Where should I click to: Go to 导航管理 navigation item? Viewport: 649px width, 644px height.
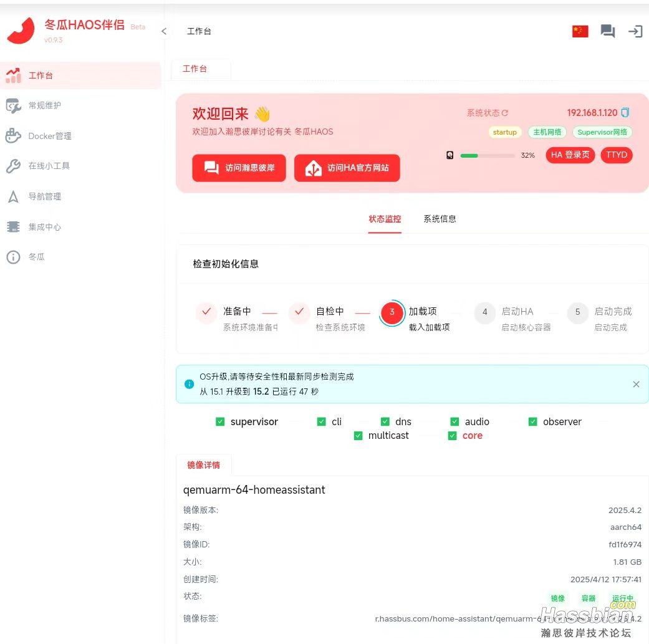coord(45,196)
